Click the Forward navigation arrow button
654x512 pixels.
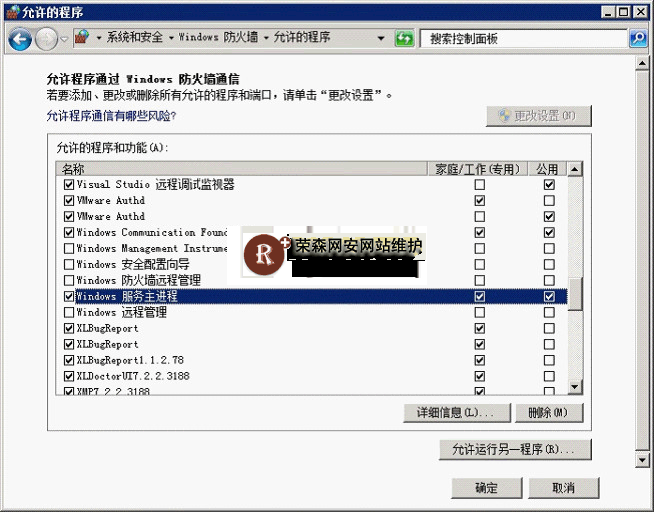point(46,39)
